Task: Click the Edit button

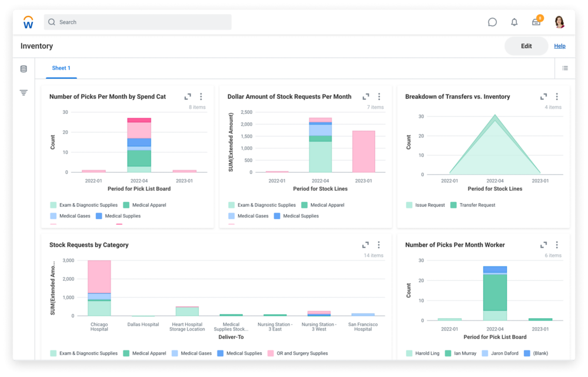Action: click(526, 46)
